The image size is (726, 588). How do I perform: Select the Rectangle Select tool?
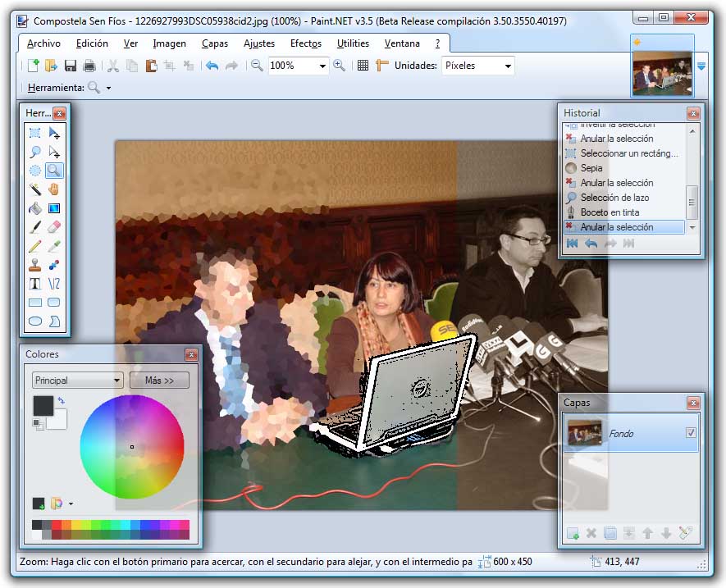tap(35, 134)
